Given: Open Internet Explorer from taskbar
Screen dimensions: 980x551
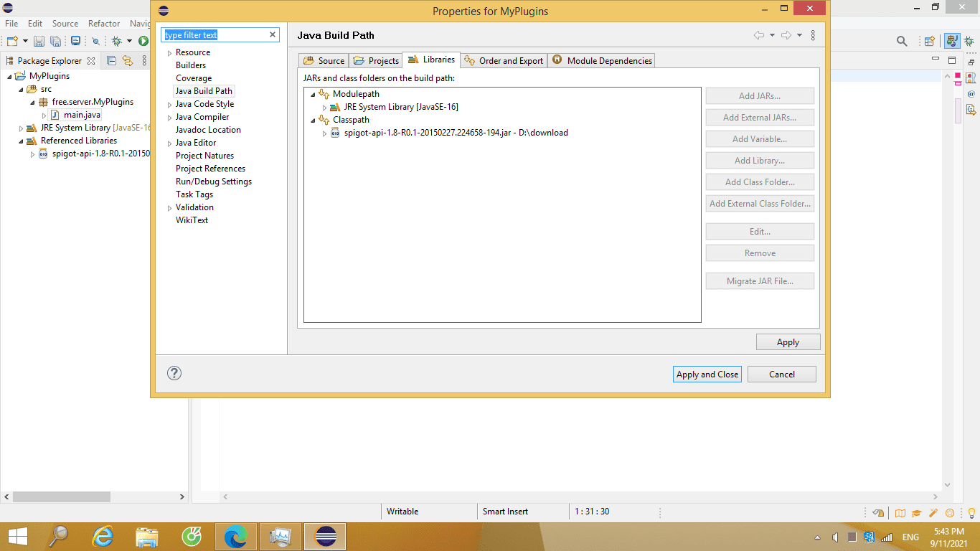Looking at the screenshot, I should point(103,536).
